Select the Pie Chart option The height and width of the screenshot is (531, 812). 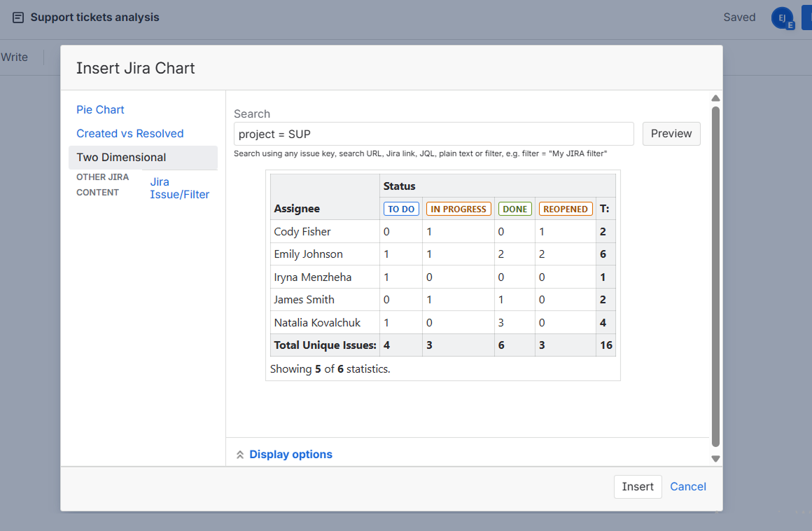pos(100,110)
